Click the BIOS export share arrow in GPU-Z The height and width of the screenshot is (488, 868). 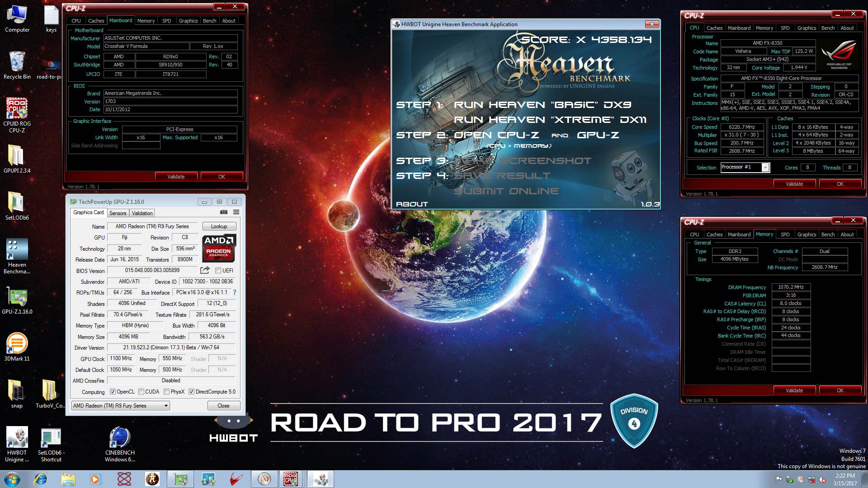[205, 270]
